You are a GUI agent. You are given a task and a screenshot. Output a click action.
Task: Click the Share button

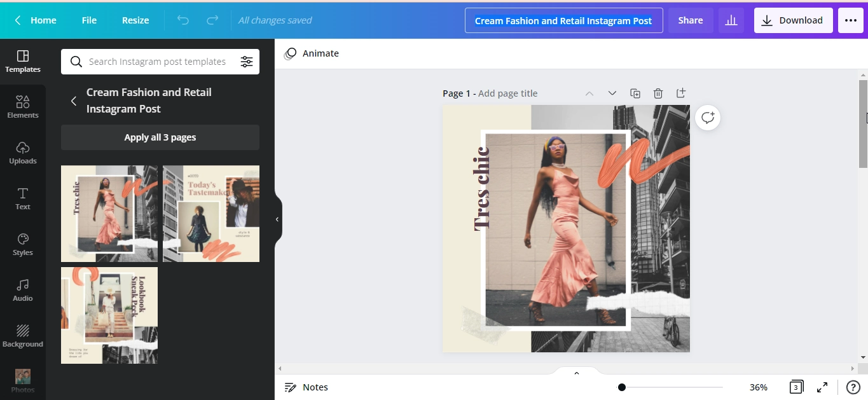[690, 20]
